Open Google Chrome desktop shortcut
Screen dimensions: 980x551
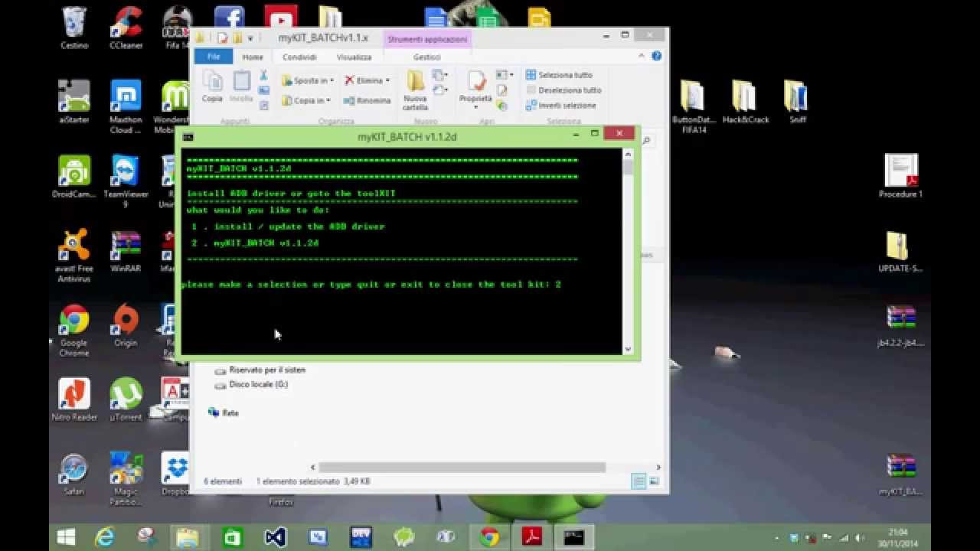coord(74,329)
